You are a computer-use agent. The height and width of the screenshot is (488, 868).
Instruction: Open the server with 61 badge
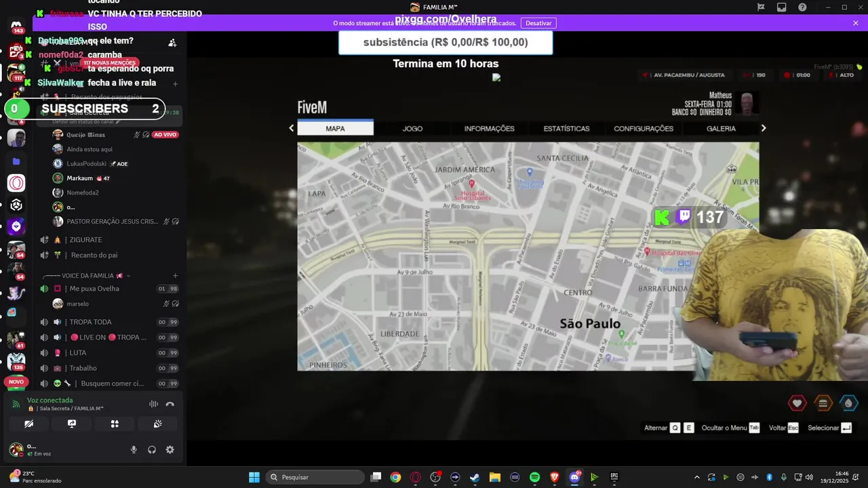[16, 339]
